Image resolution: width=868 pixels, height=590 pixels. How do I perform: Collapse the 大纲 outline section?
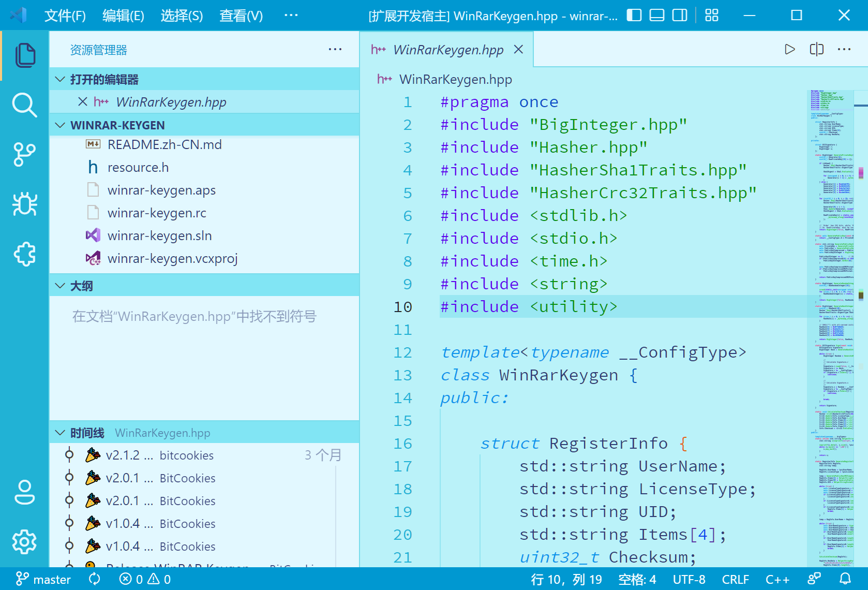click(204, 286)
